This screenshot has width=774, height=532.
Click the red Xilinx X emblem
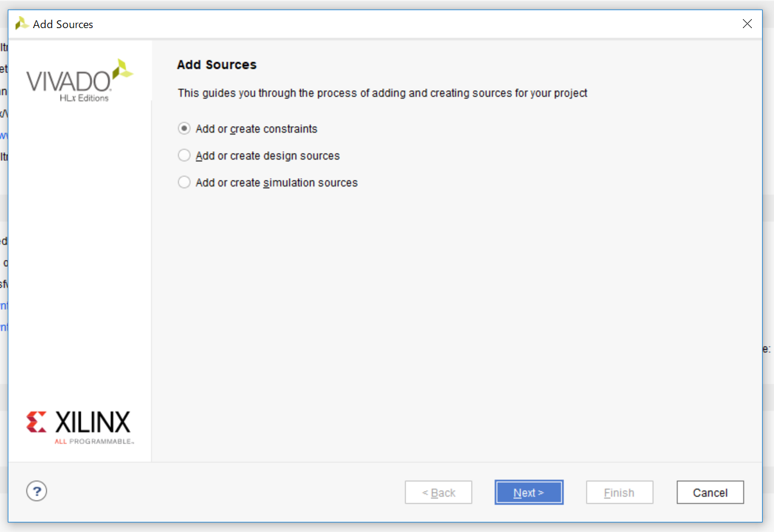tap(36, 422)
